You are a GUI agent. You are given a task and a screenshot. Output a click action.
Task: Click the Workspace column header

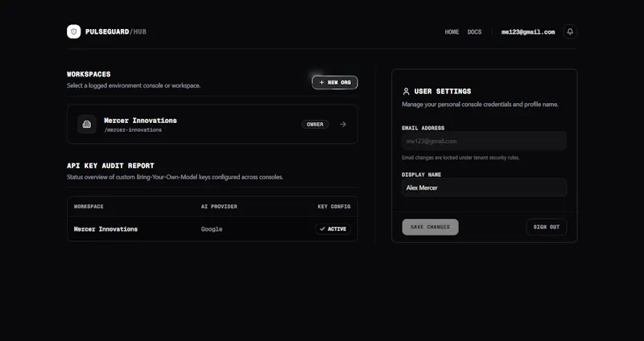click(x=89, y=207)
